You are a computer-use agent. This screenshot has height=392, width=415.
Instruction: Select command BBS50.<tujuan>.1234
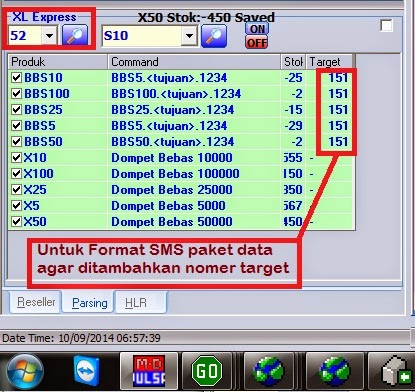173,142
